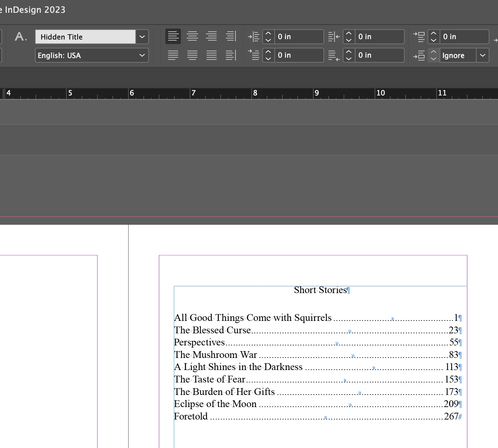Click the Ignore value field
The width and height of the screenshot is (498, 448).
[x=458, y=55]
